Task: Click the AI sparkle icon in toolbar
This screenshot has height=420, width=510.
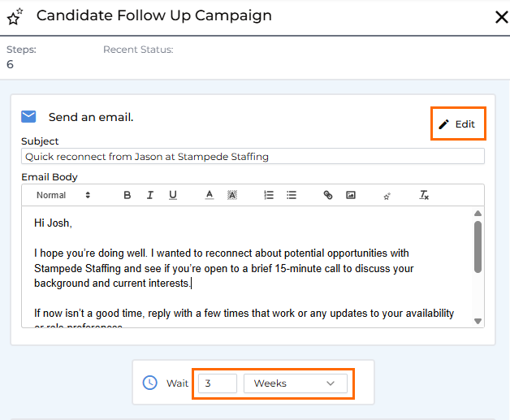Action: coord(387,196)
